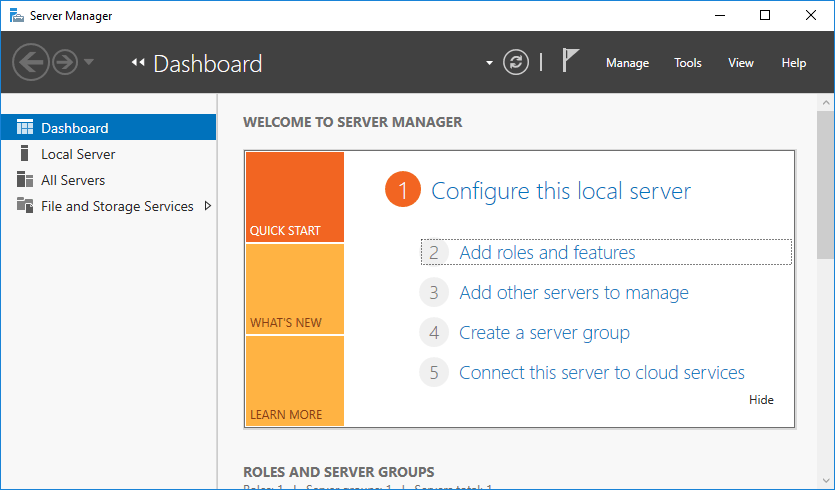Open the notifications flag
The height and width of the screenshot is (490, 835).
pyautogui.click(x=570, y=62)
